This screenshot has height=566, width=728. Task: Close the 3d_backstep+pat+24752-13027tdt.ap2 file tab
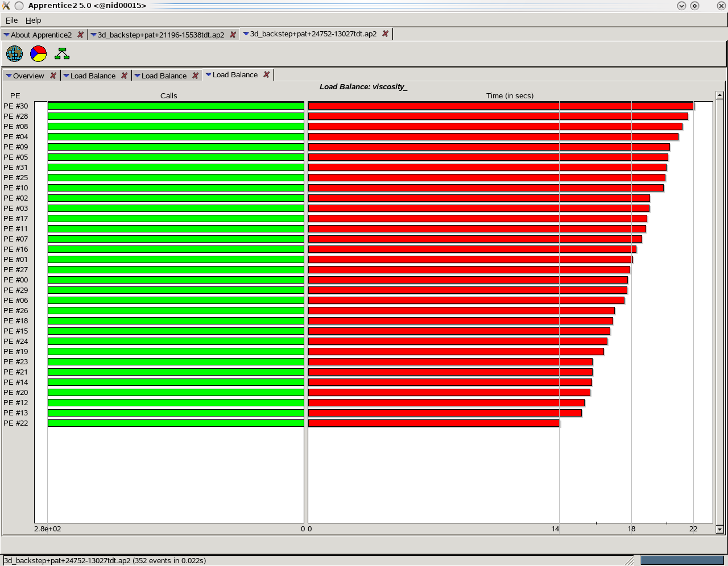tap(385, 34)
